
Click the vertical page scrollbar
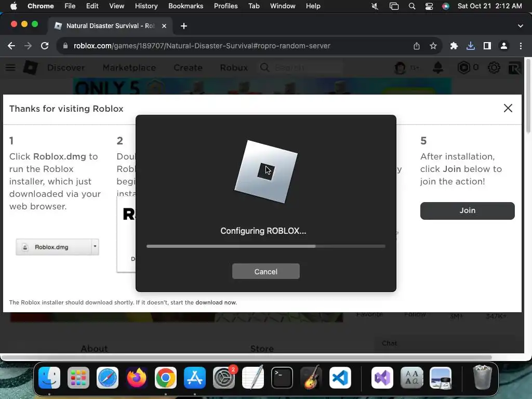coord(528,97)
